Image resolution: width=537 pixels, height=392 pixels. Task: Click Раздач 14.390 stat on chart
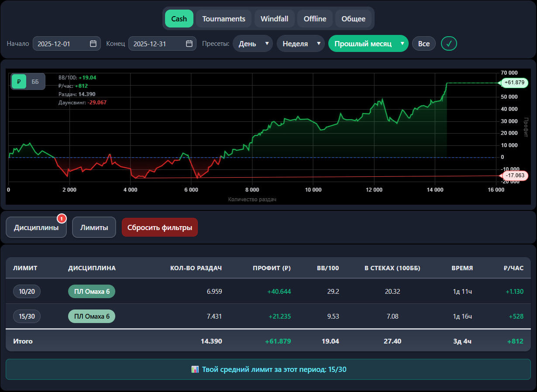point(77,94)
